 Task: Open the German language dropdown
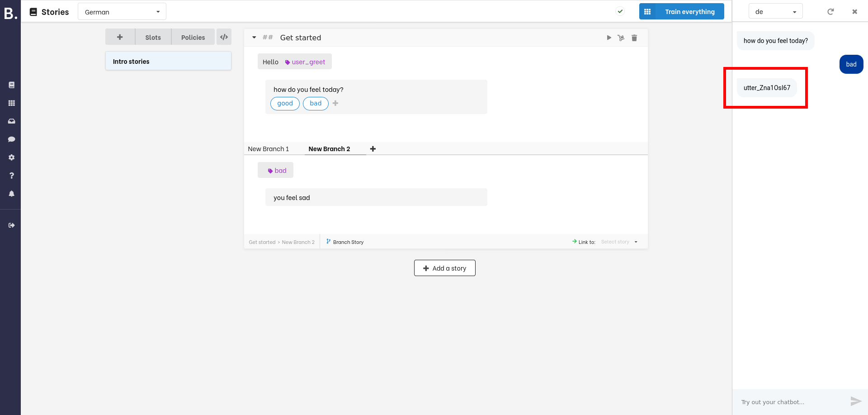(x=122, y=11)
